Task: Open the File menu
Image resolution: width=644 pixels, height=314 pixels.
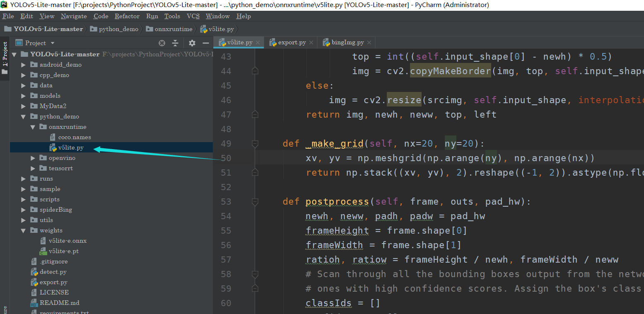Action: 8,16
